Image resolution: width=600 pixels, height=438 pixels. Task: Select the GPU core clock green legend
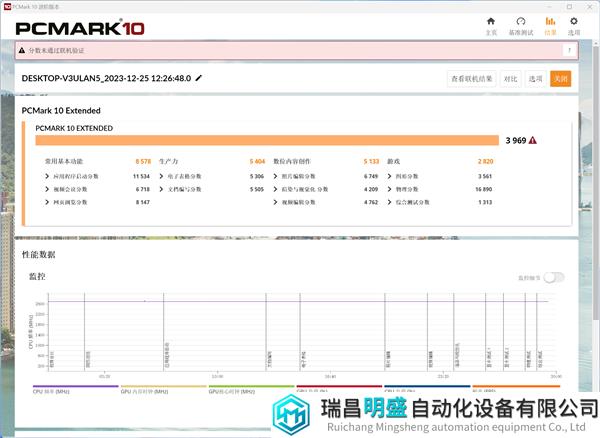(251, 386)
